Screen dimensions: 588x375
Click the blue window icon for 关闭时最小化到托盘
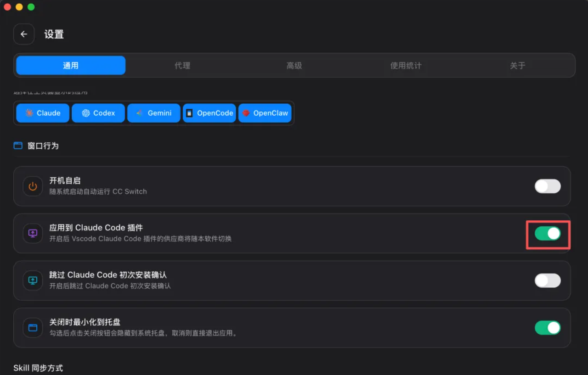tap(33, 328)
